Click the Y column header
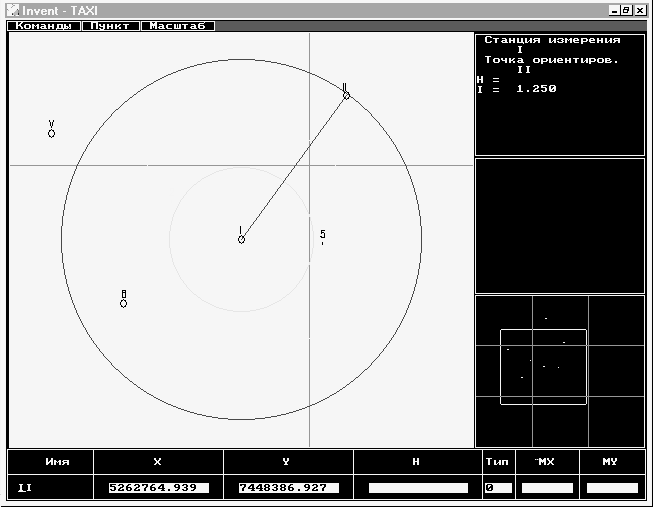Viewport: 653px width, 507px height. (x=286, y=462)
